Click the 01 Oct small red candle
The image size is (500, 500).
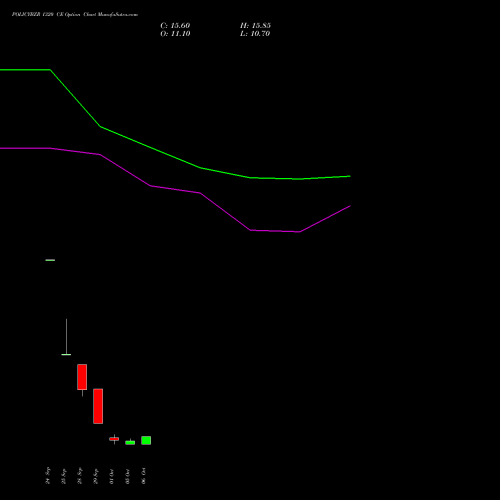(x=114, y=439)
